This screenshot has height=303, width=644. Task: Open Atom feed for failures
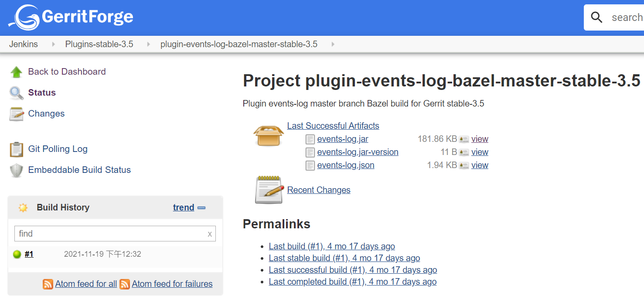point(172,284)
